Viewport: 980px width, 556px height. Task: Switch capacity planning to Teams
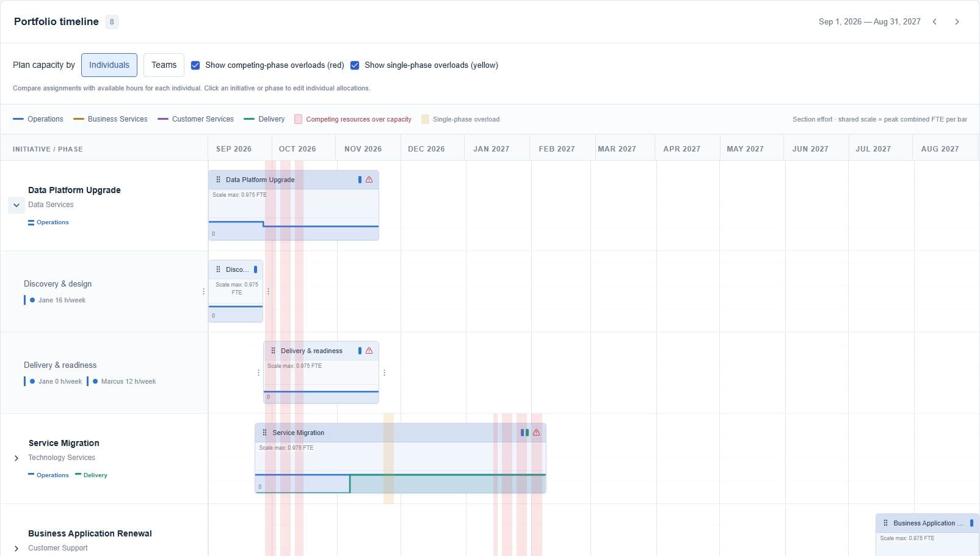(x=164, y=65)
